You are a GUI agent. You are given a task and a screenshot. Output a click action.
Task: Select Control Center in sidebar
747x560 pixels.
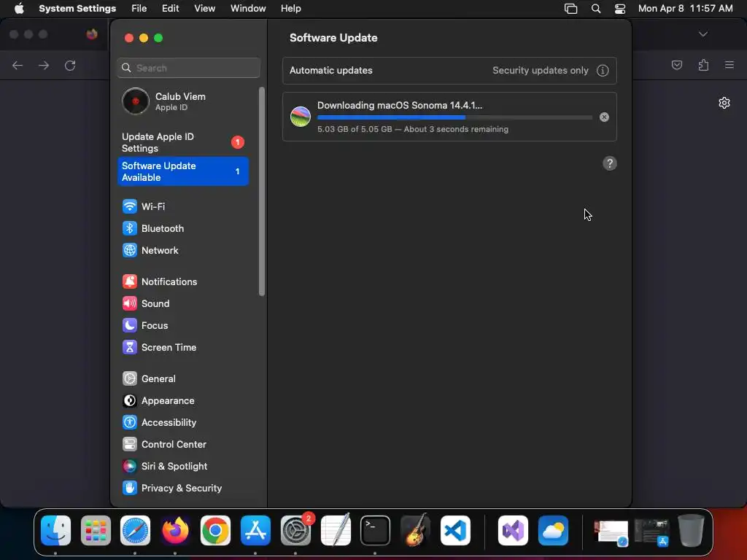point(183,445)
